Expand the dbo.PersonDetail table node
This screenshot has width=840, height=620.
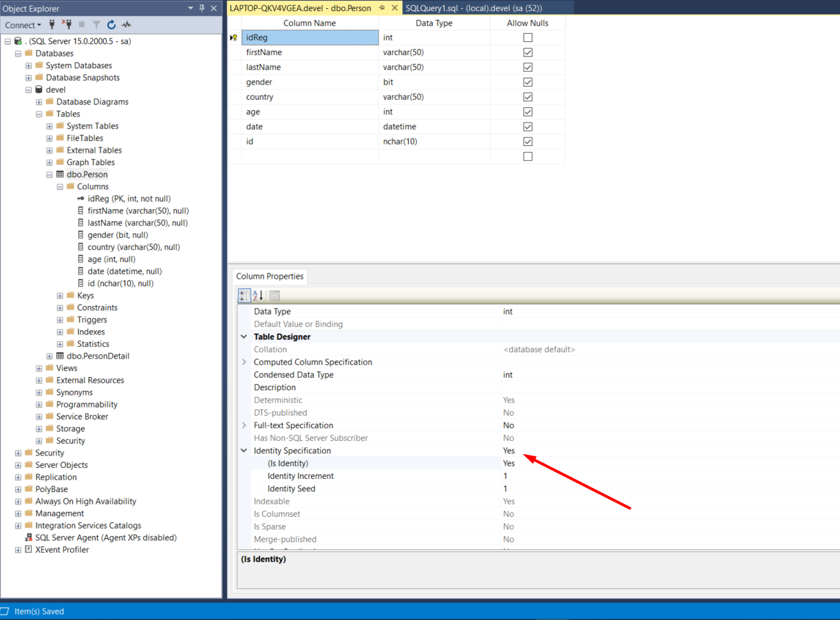50,356
